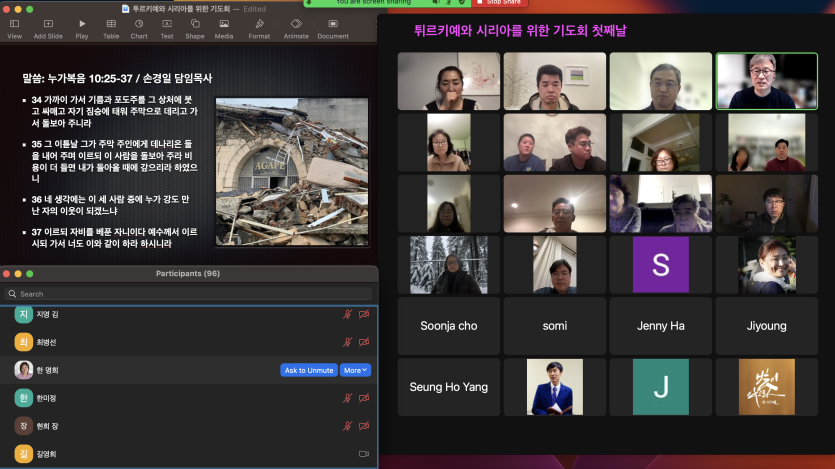835x469 pixels.
Task: Open the Media tool
Action: [x=224, y=29]
